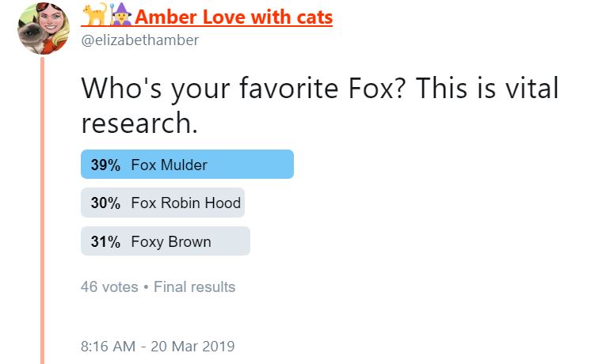Open the Amber Love with cats profile link
The height and width of the screenshot is (364, 606).
pos(234,17)
